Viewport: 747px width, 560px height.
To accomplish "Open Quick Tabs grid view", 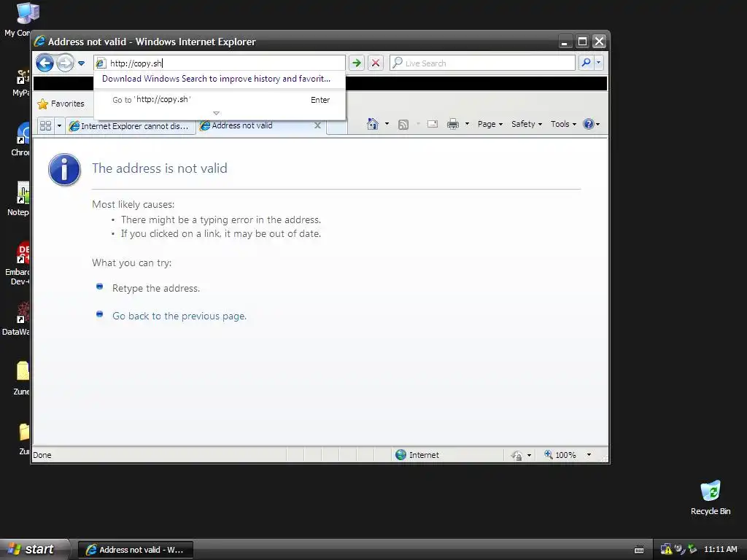I will point(46,125).
